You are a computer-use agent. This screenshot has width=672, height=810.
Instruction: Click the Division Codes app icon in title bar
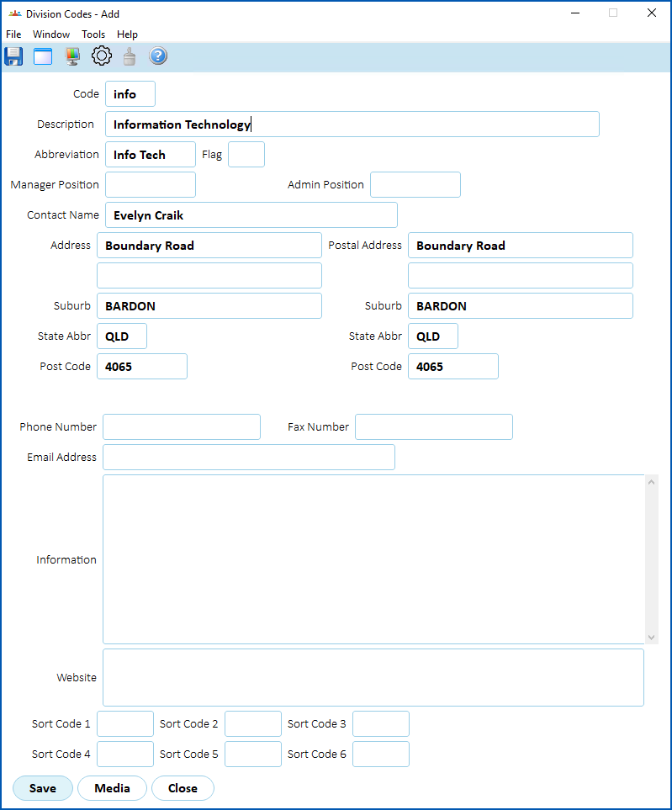pos(15,14)
